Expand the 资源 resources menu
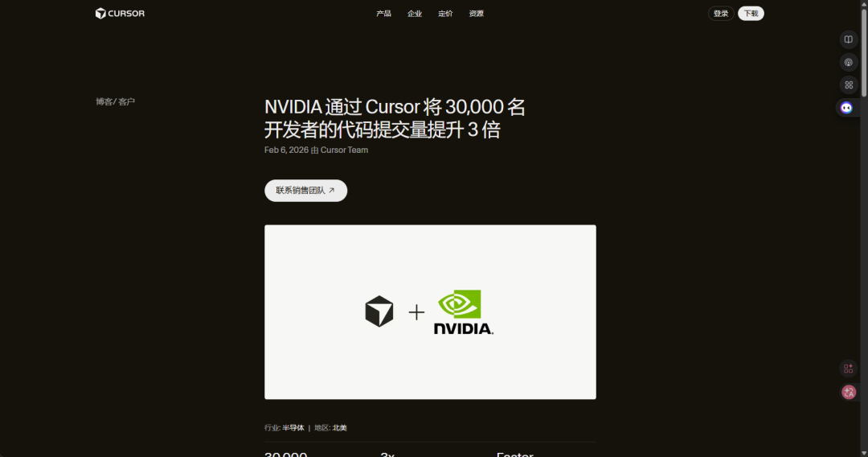 [x=476, y=14]
